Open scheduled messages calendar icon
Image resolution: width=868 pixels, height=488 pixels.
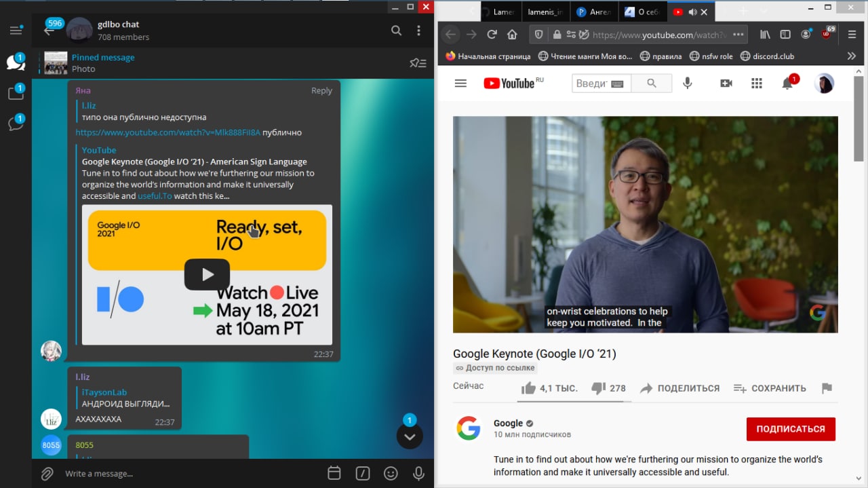click(334, 473)
